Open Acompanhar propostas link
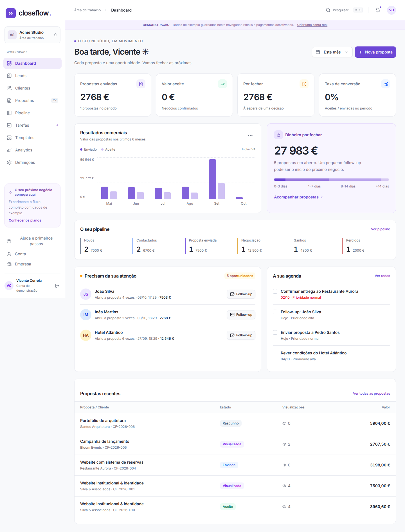The width and height of the screenshot is (405, 532). click(298, 197)
